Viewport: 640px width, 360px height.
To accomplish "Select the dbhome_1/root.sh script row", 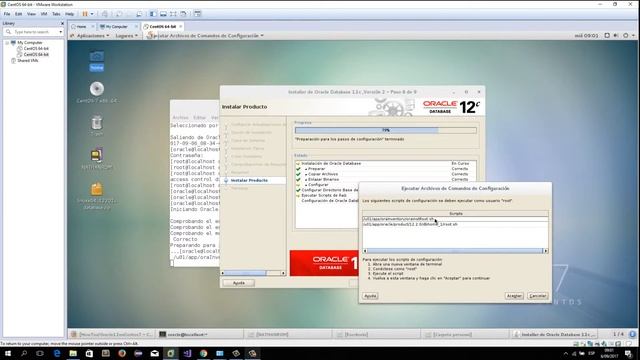I will tap(455, 224).
